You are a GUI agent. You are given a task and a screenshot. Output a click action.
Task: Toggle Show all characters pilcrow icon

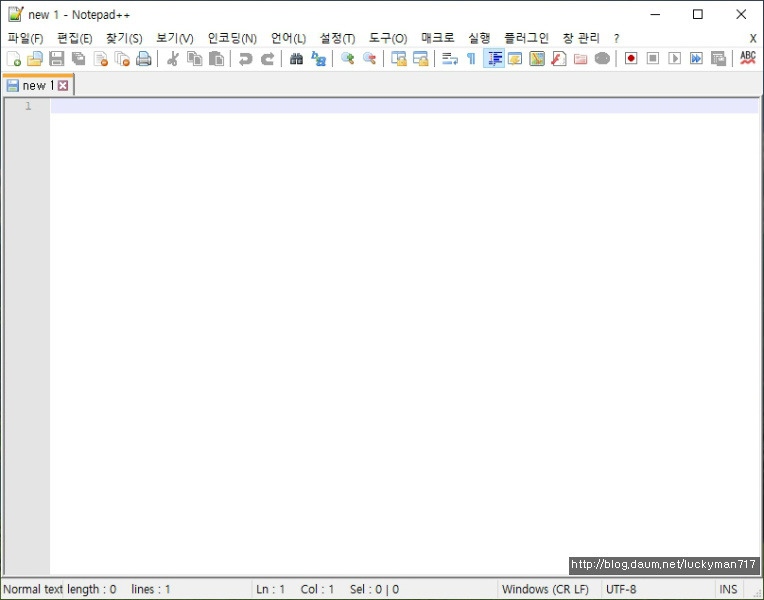coord(471,58)
